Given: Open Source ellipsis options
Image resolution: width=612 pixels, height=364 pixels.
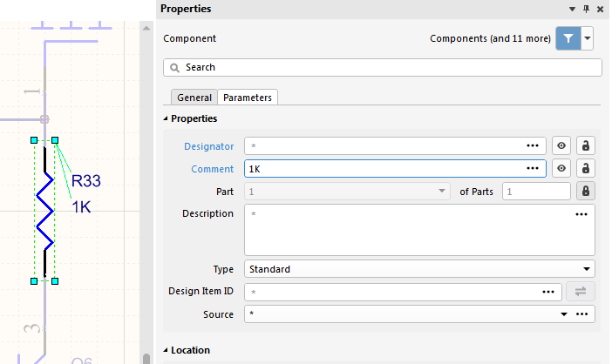Looking at the screenshot, I should (x=581, y=314).
